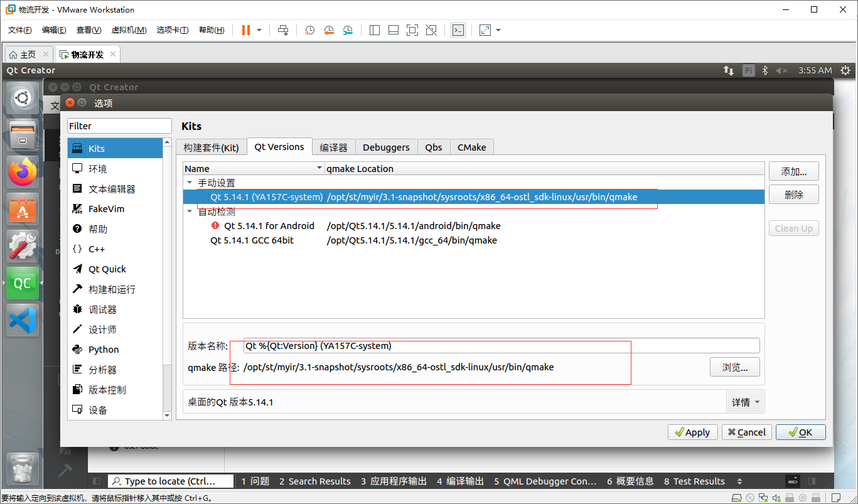The height and width of the screenshot is (504, 858).
Task: Focus the Type to locate field
Action: [170, 481]
